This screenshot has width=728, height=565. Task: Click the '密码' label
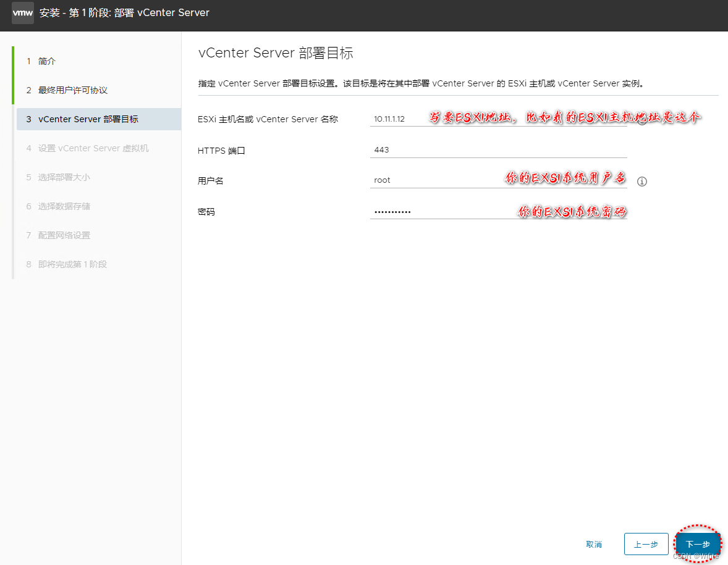pos(206,212)
